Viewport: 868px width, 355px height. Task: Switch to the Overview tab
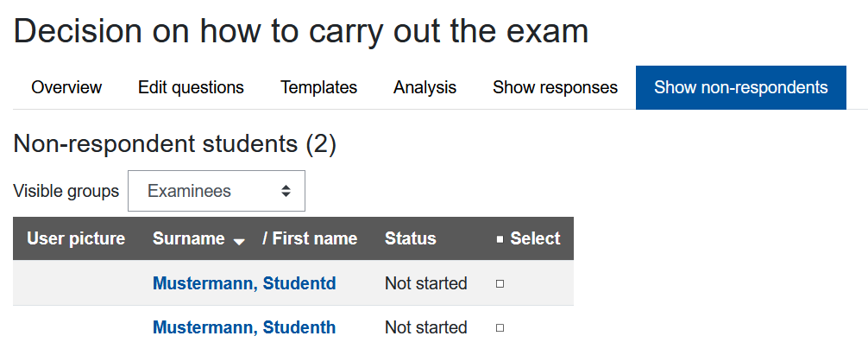pos(66,87)
